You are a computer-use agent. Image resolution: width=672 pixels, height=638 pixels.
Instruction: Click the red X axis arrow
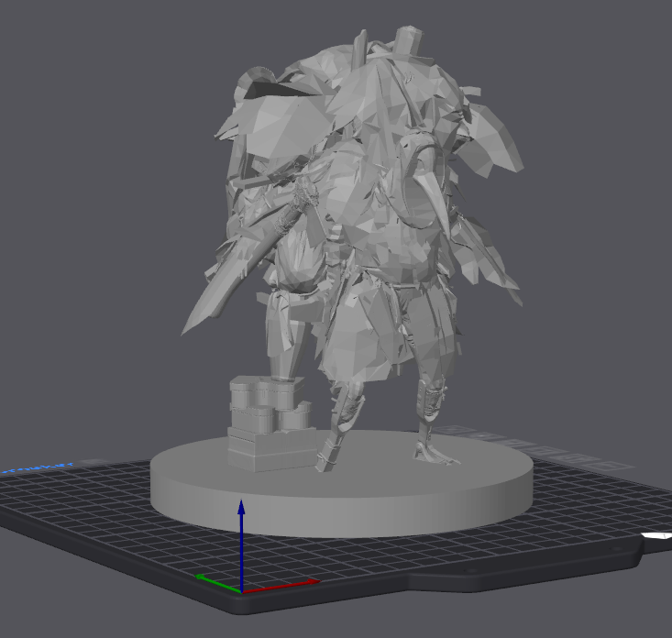[x=281, y=587]
